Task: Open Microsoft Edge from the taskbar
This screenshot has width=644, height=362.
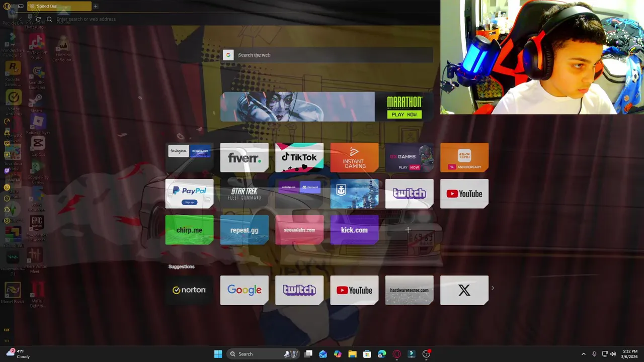Action: (382, 354)
